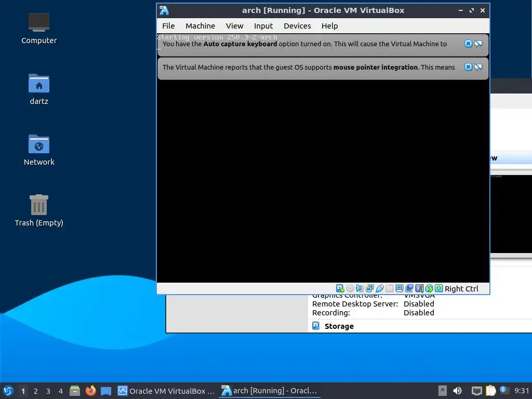Switch to workspace 3
This screenshot has height=399, width=532.
click(x=48, y=391)
